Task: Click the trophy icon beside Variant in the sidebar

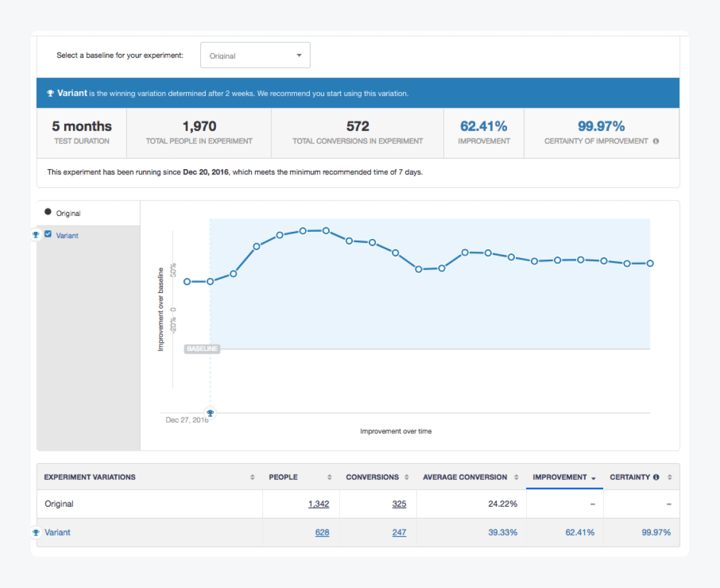Action: tap(36, 235)
